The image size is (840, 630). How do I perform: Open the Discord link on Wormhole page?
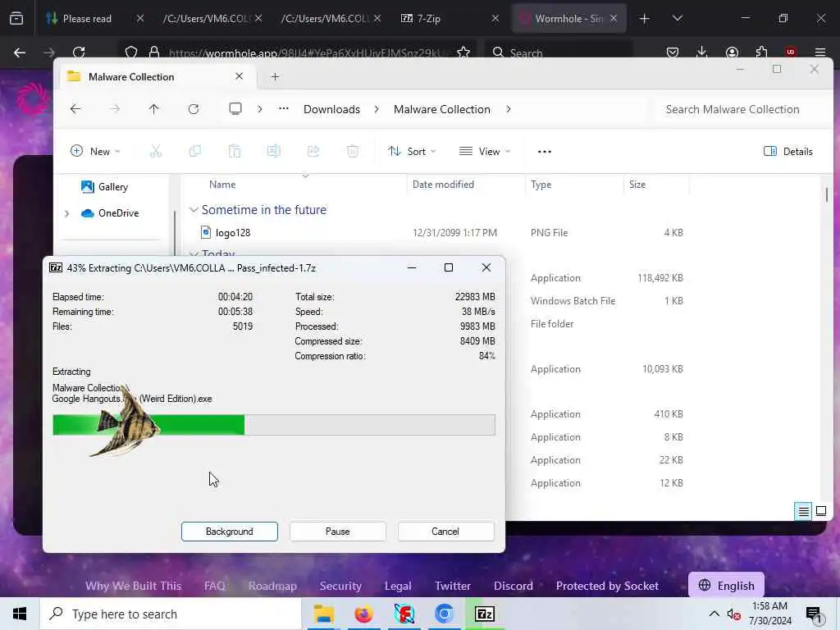point(514,586)
